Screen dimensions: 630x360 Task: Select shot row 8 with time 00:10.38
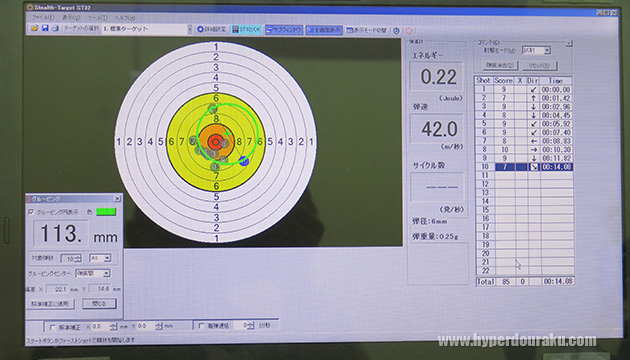point(524,149)
